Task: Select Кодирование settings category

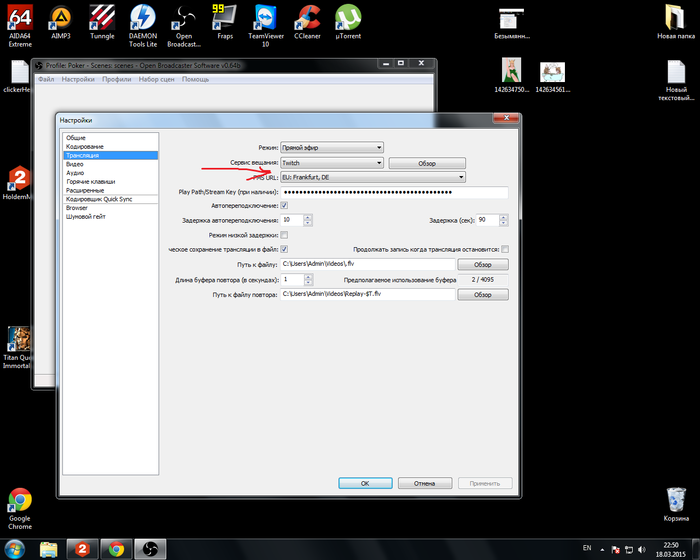Action: coord(110,146)
